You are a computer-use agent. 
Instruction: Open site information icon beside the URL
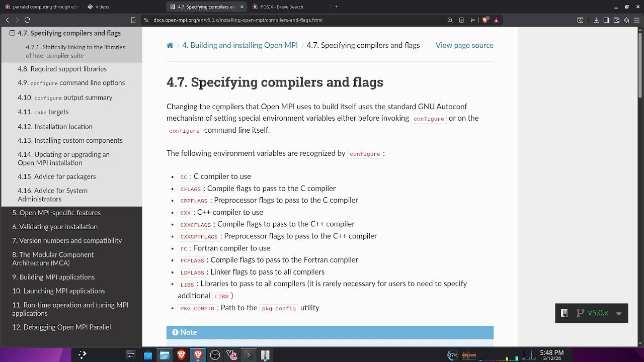click(146, 20)
